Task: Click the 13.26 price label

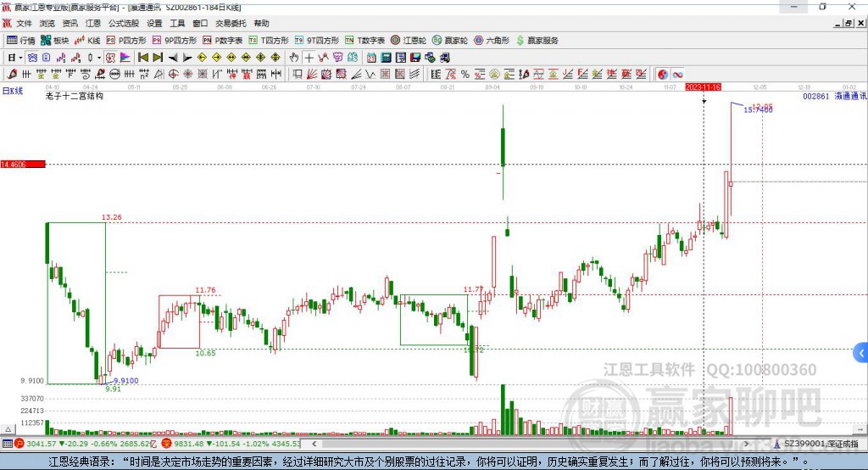Action: (x=112, y=217)
